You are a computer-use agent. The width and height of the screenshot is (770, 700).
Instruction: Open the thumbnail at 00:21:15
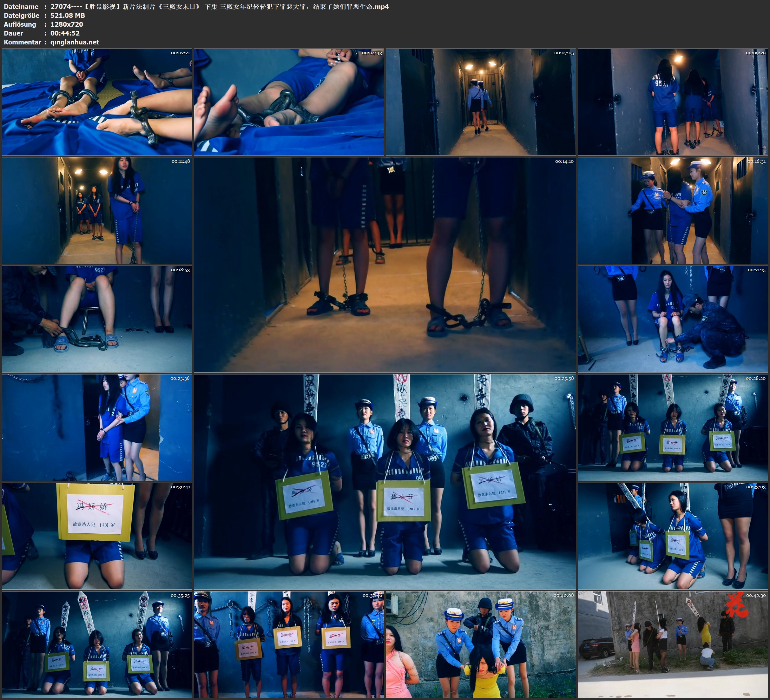[x=673, y=319]
